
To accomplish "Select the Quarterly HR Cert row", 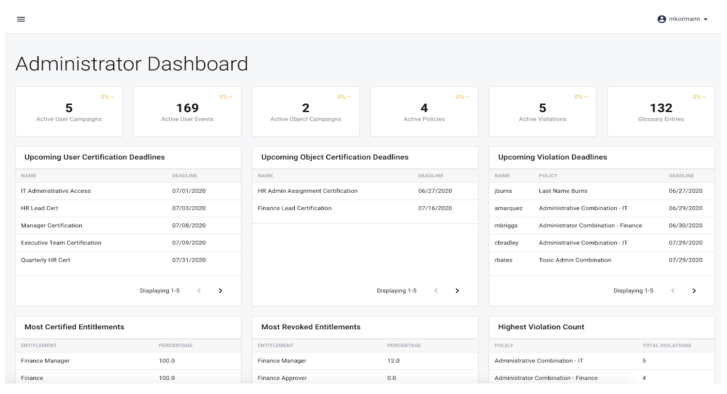I will tap(128, 260).
